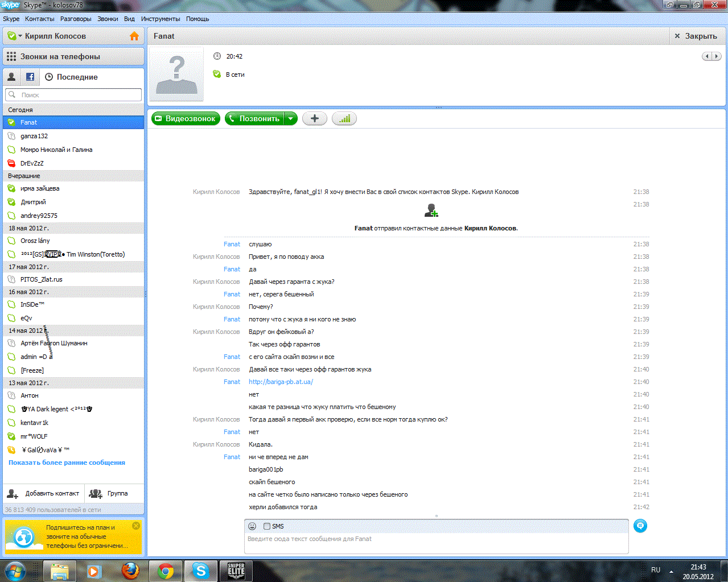This screenshot has width=728, height=582.
Task: Open the Windows Start menu
Action: point(15,571)
